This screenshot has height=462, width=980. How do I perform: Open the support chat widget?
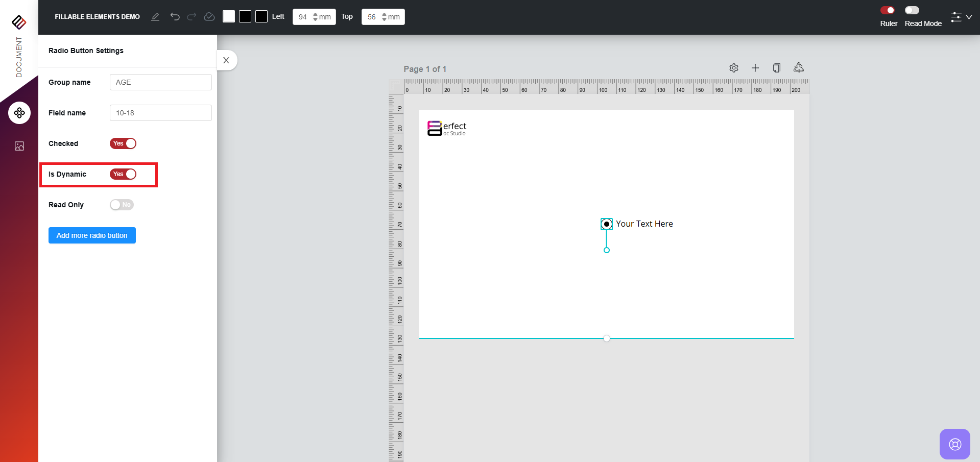click(x=954, y=444)
